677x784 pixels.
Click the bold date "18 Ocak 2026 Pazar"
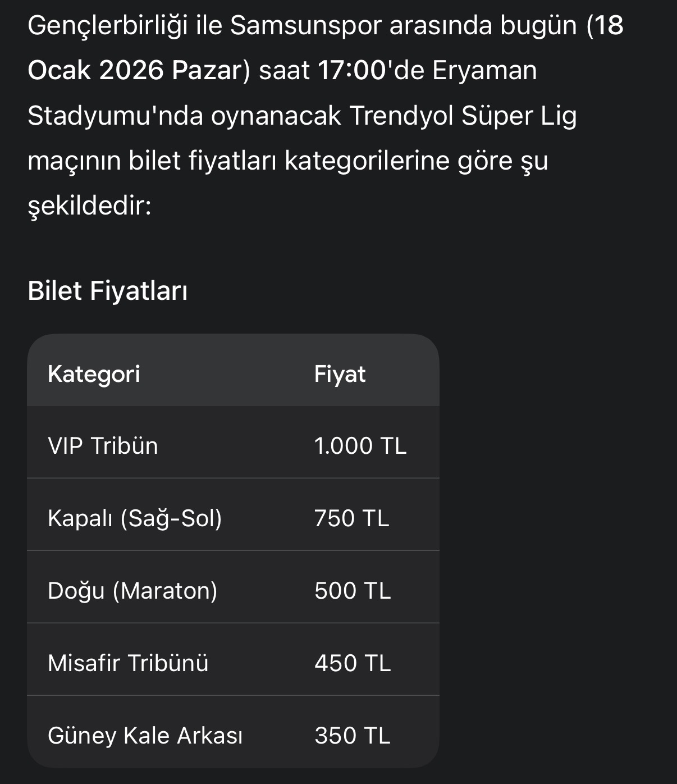coord(135,71)
